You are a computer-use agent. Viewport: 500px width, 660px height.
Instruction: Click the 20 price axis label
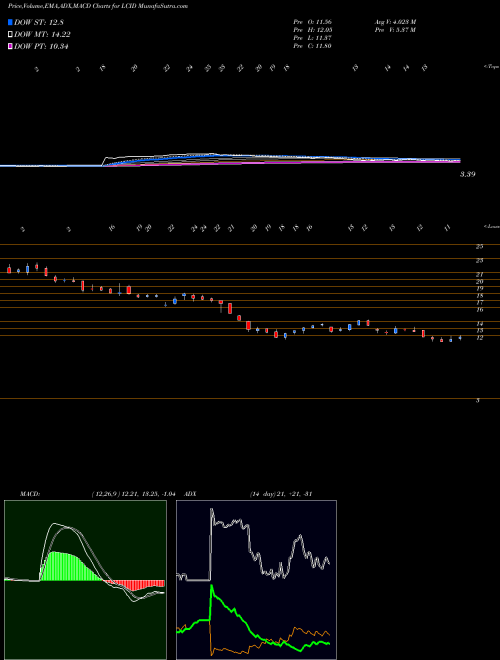479,282
